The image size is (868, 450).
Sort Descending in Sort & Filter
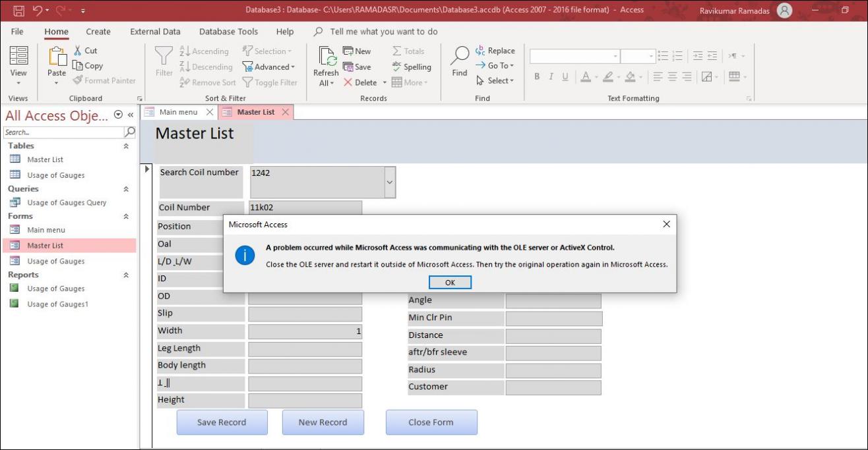206,67
